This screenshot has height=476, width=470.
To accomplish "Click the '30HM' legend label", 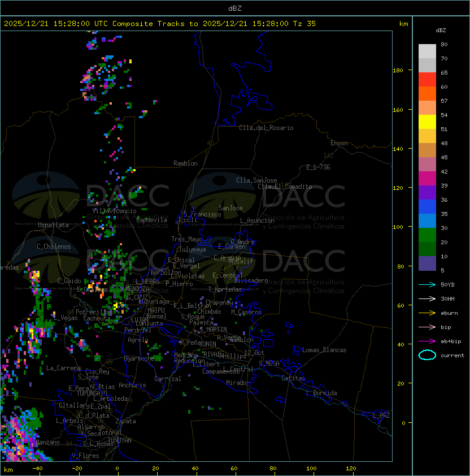I will coord(447,298).
